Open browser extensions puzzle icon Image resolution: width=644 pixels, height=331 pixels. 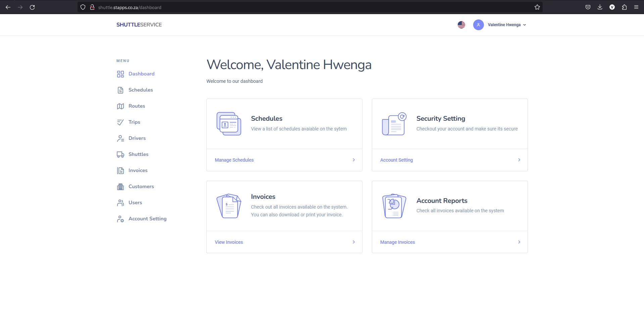click(624, 7)
